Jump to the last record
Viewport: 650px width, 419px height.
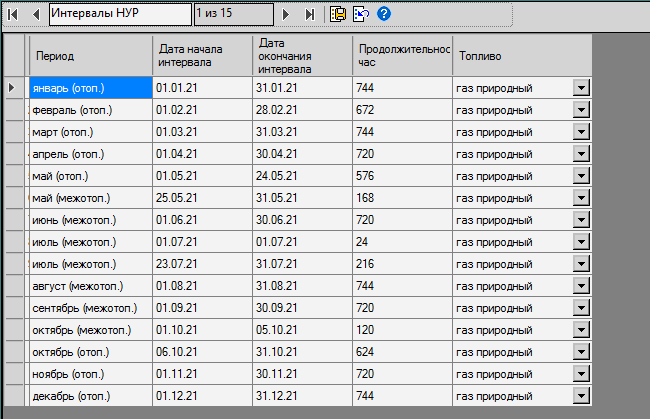coord(310,14)
